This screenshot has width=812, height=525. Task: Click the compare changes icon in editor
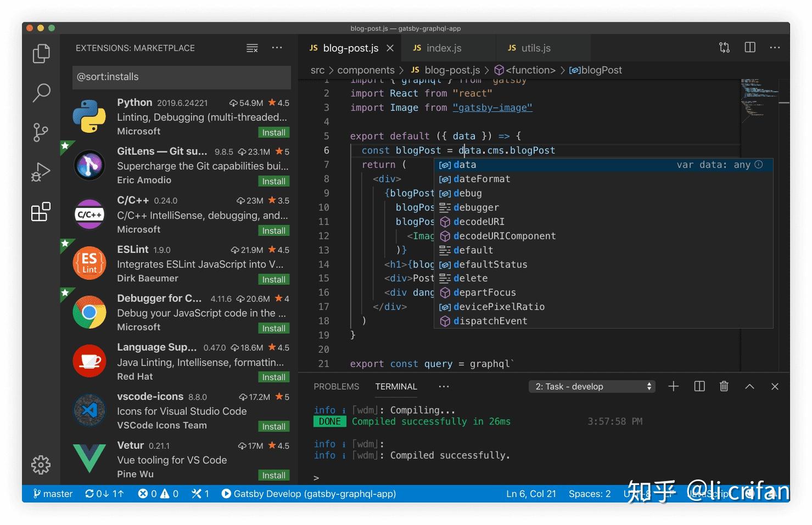tap(724, 48)
